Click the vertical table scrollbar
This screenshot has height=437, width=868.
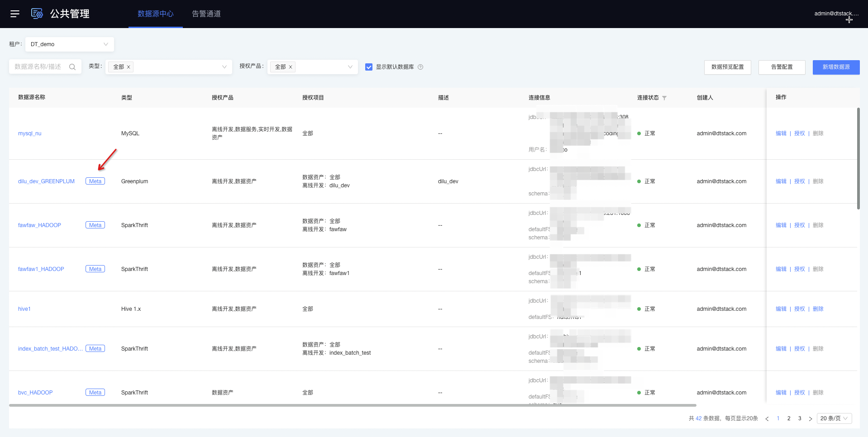(x=858, y=158)
